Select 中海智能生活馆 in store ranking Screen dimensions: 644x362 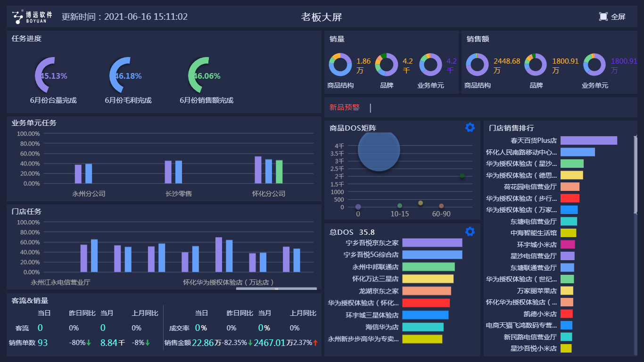pyautogui.click(x=533, y=233)
